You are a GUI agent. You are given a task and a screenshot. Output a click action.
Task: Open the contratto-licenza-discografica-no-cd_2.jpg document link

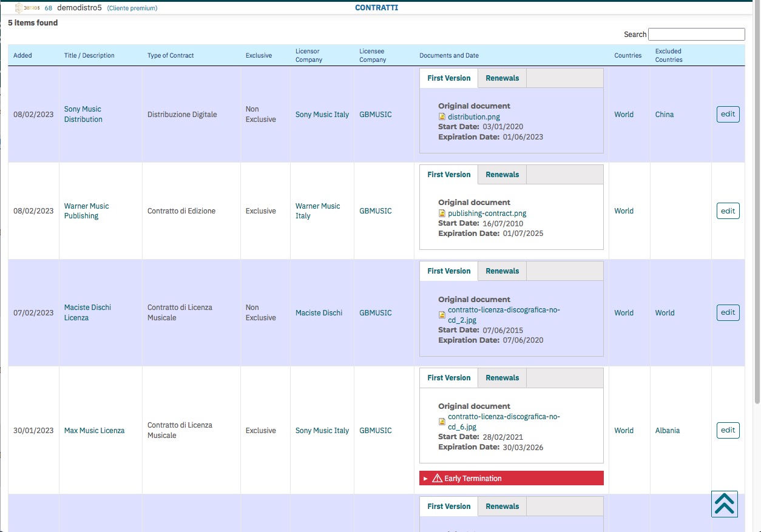504,315
